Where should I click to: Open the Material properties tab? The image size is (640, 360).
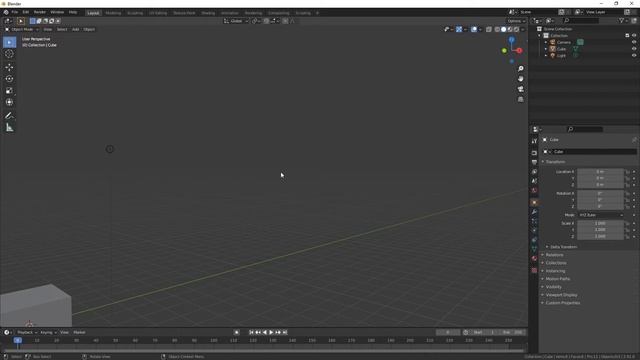(x=534, y=258)
